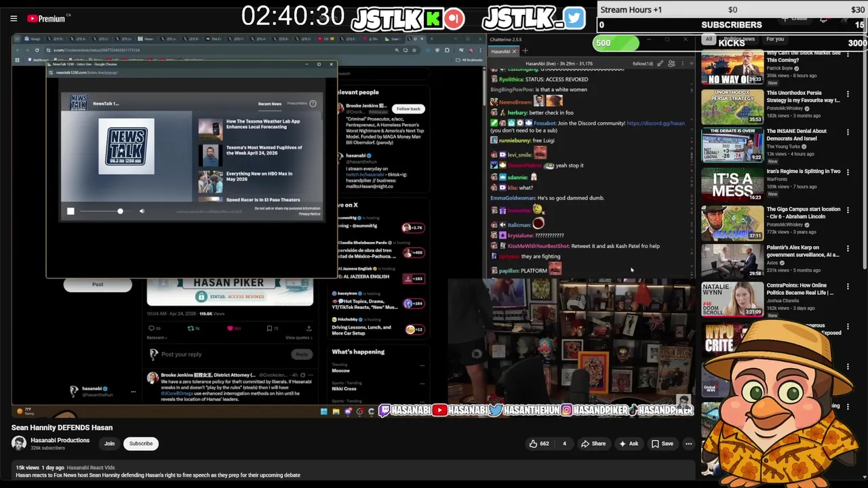Open Hasanabi Productions channel name link
The image size is (868, 488).
pos(60,440)
